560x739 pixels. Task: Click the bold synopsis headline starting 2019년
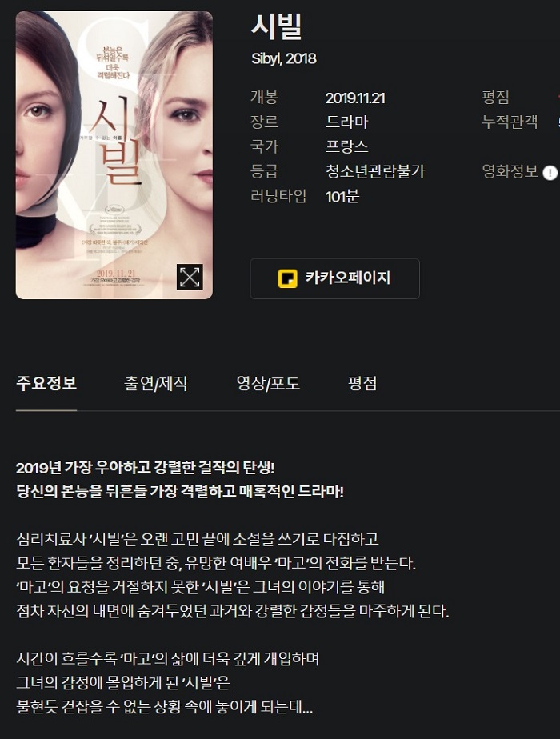click(x=146, y=468)
